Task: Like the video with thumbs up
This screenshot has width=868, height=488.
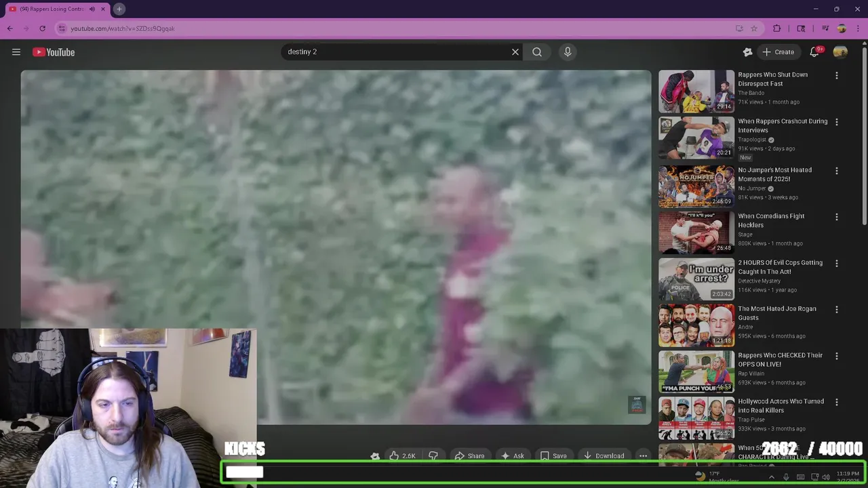Action: click(402, 456)
